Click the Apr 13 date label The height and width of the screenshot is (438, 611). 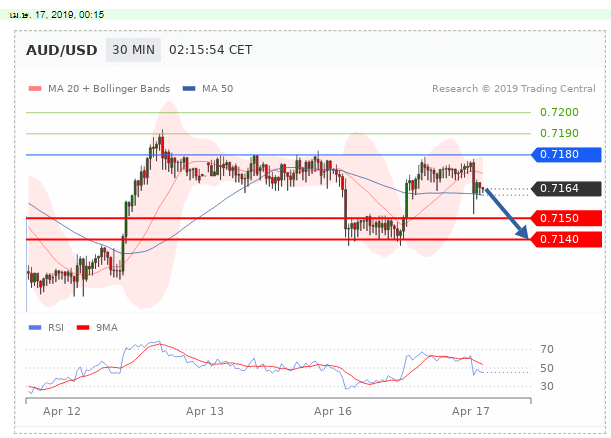(x=205, y=411)
